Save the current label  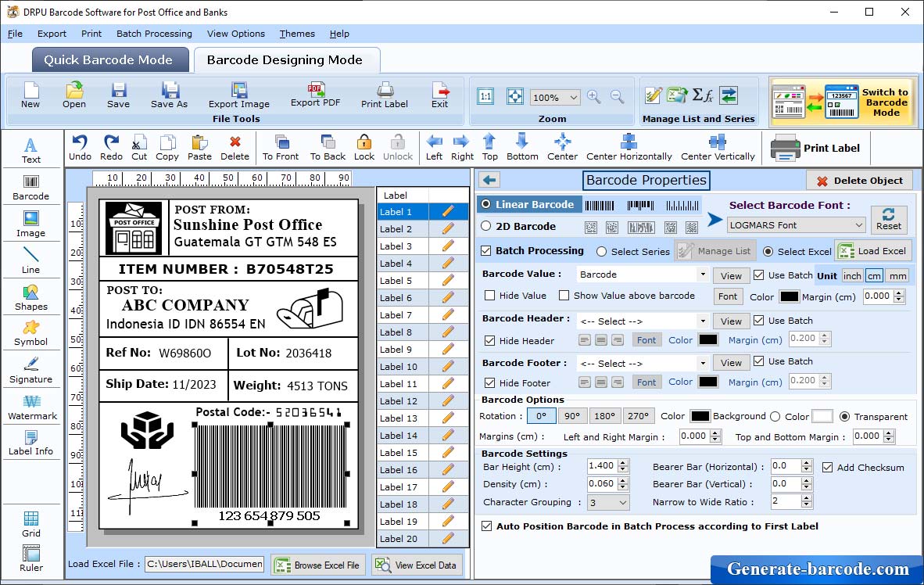(119, 95)
